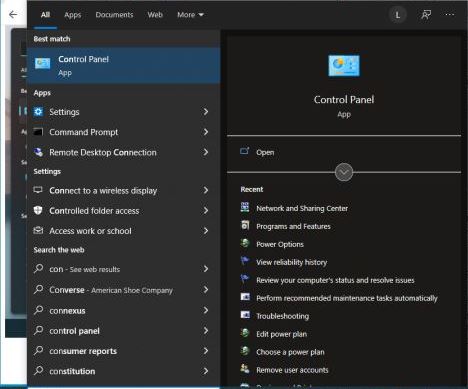Expand the Remote Desktop Connection arrow

coord(206,152)
